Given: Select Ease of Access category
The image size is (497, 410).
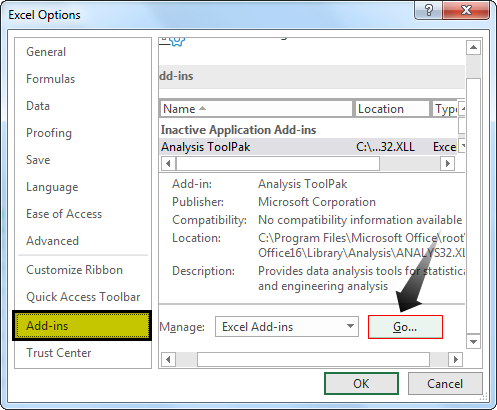Looking at the screenshot, I should click(x=64, y=214).
